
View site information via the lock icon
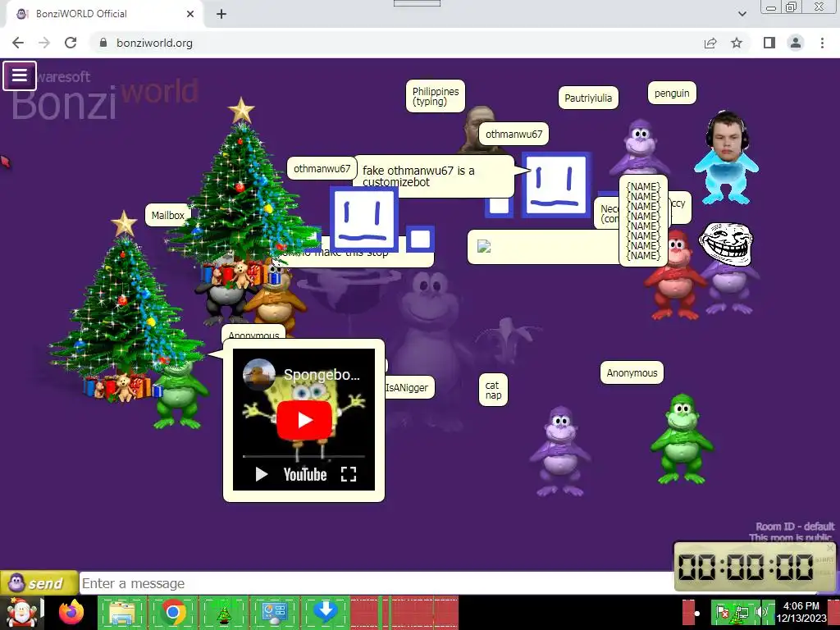[103, 43]
